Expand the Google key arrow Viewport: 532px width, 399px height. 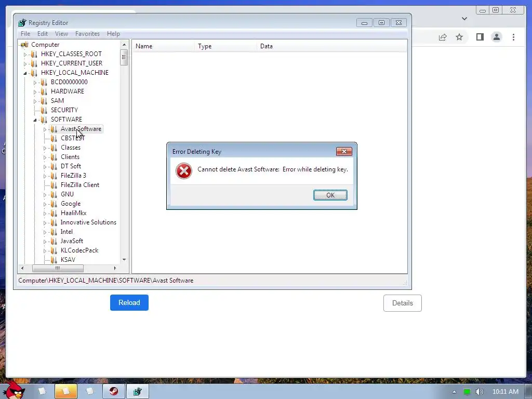[x=45, y=204]
